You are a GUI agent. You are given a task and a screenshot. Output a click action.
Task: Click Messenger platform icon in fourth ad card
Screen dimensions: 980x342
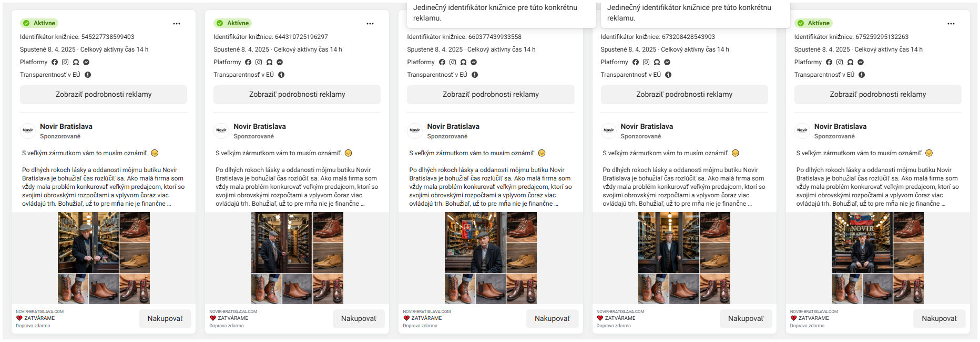coord(667,62)
